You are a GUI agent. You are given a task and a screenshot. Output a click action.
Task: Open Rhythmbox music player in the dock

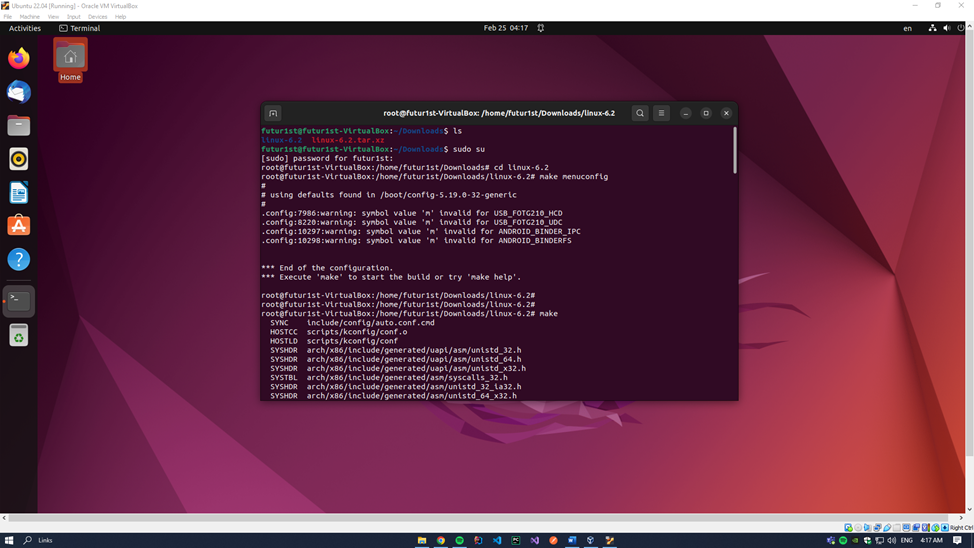19,159
